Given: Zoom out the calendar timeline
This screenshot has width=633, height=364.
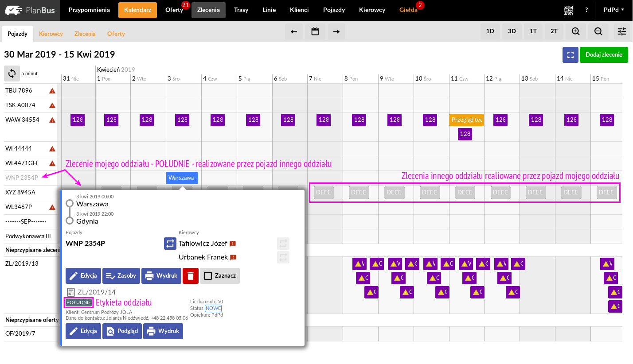Looking at the screenshot, I should [x=598, y=31].
